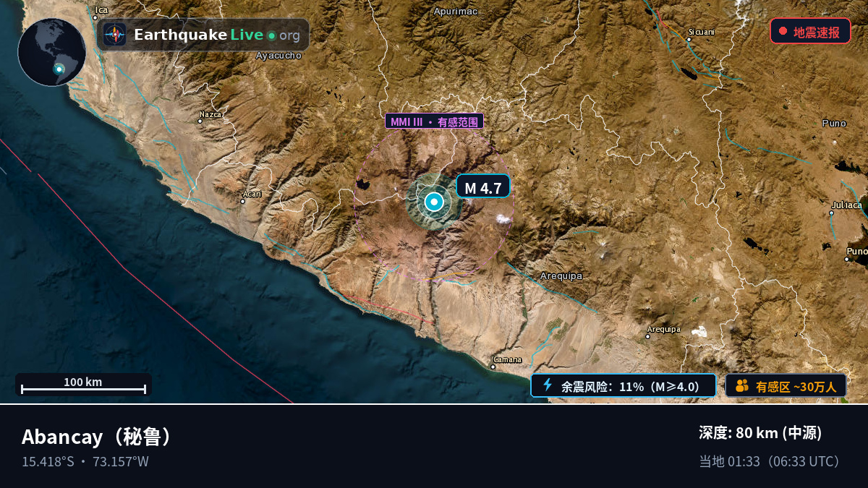The image size is (868, 488).
Task: Click the lightning bolt aftershock risk icon
Action: coord(548,385)
